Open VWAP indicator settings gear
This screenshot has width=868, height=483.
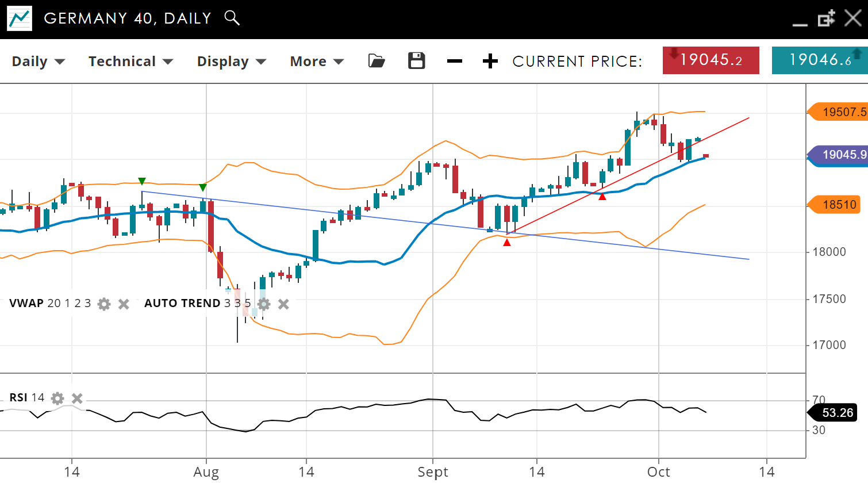pos(104,304)
